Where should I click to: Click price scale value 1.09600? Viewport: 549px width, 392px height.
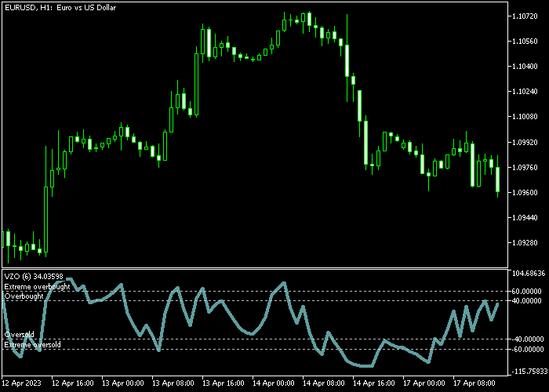[x=525, y=193]
